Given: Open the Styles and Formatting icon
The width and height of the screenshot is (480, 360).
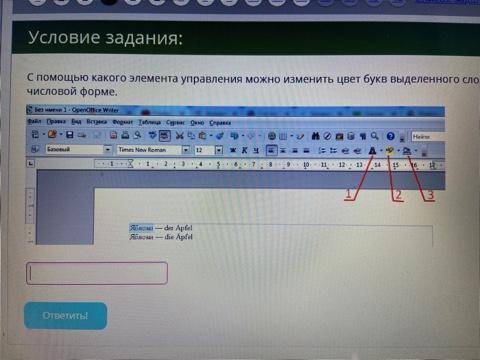Looking at the screenshot, I should [x=35, y=149].
